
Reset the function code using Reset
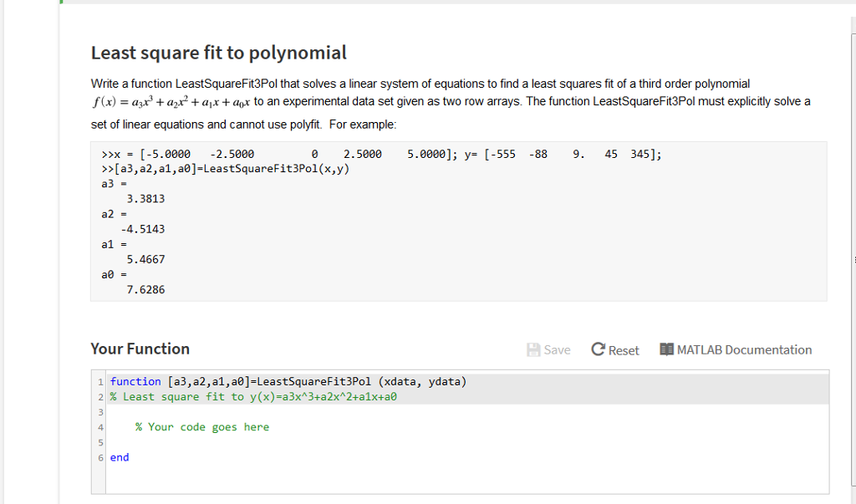(x=614, y=349)
